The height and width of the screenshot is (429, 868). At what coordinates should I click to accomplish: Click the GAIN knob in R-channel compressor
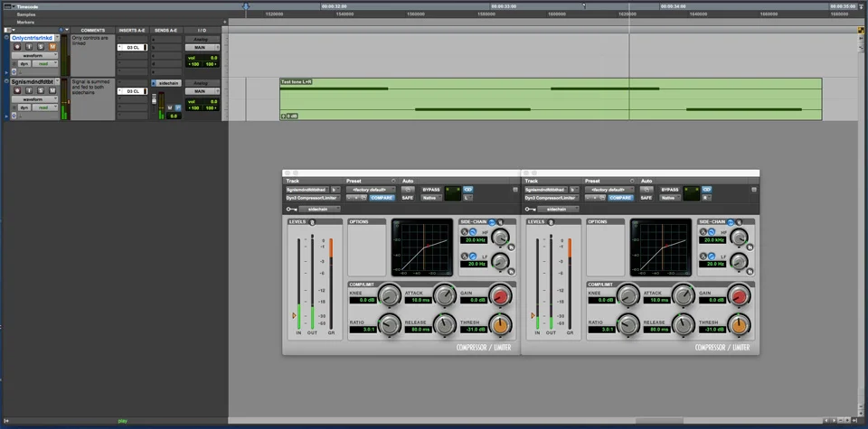pyautogui.click(x=739, y=295)
